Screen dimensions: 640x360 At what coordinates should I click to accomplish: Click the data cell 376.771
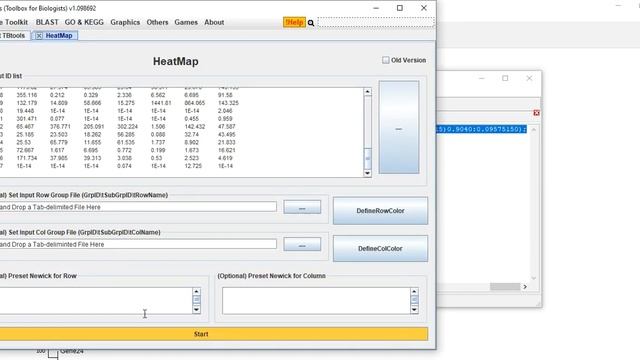(x=60, y=127)
